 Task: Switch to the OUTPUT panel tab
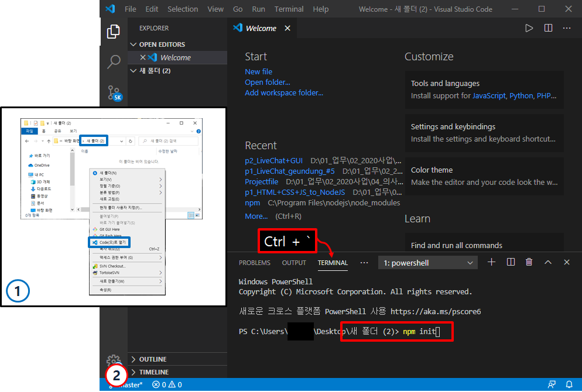click(294, 263)
